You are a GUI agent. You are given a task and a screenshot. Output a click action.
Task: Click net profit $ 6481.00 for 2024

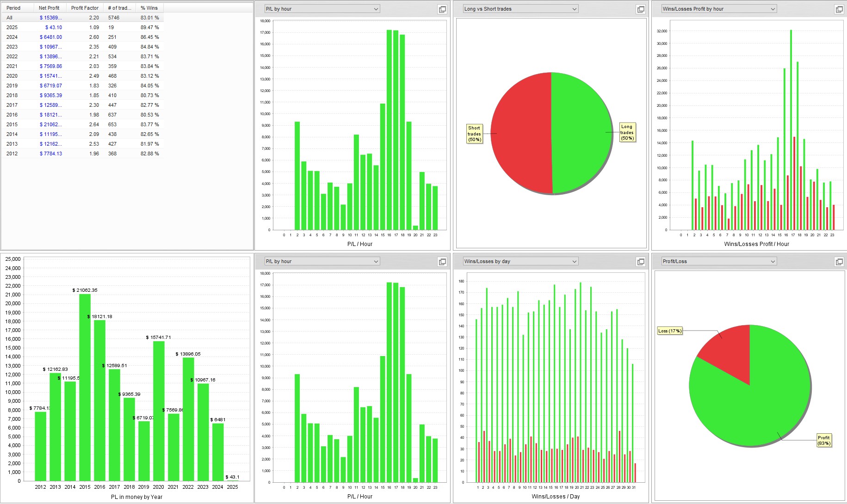tap(51, 37)
